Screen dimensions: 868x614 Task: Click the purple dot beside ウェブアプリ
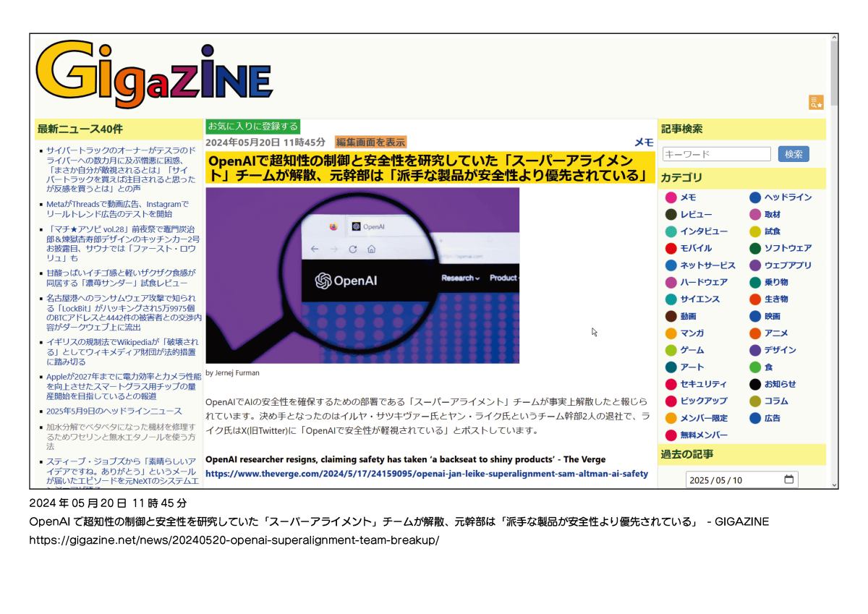[755, 265]
